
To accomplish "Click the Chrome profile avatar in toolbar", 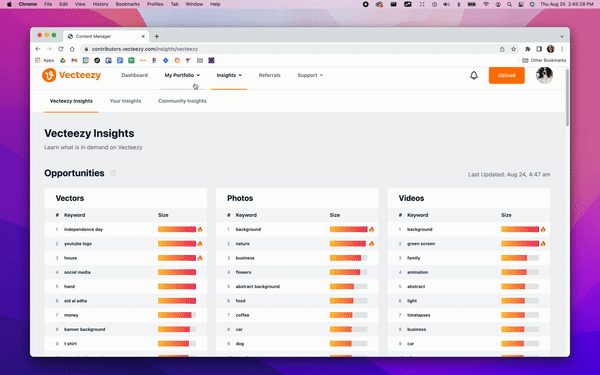I will pyautogui.click(x=551, y=49).
